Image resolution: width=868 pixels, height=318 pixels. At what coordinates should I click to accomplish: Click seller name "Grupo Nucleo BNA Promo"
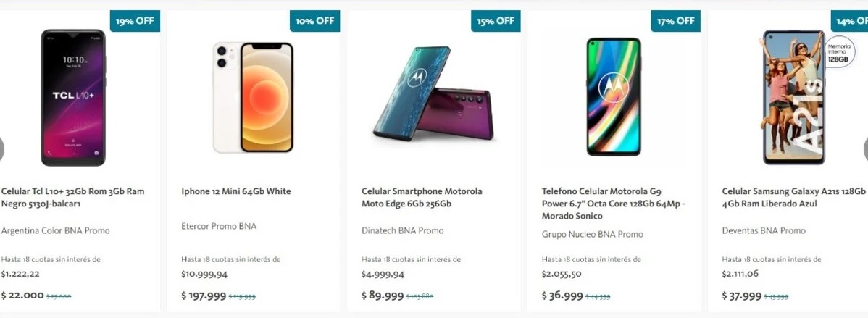[x=593, y=235]
